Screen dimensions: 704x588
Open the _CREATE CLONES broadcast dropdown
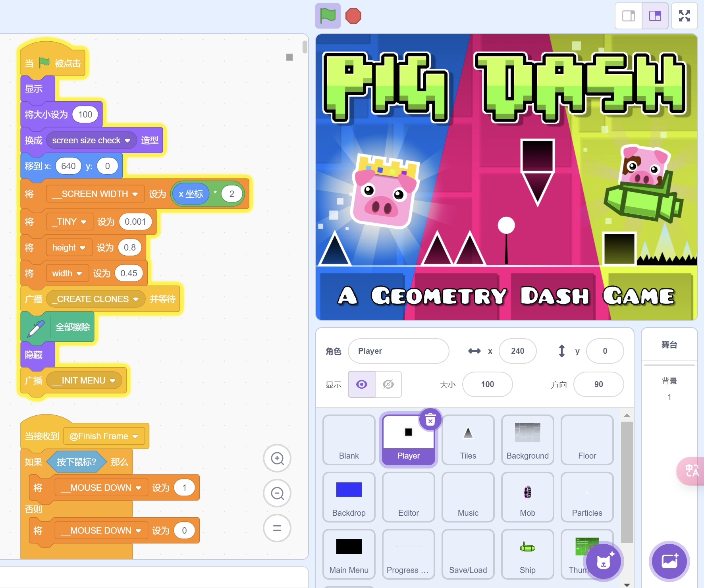(136, 299)
